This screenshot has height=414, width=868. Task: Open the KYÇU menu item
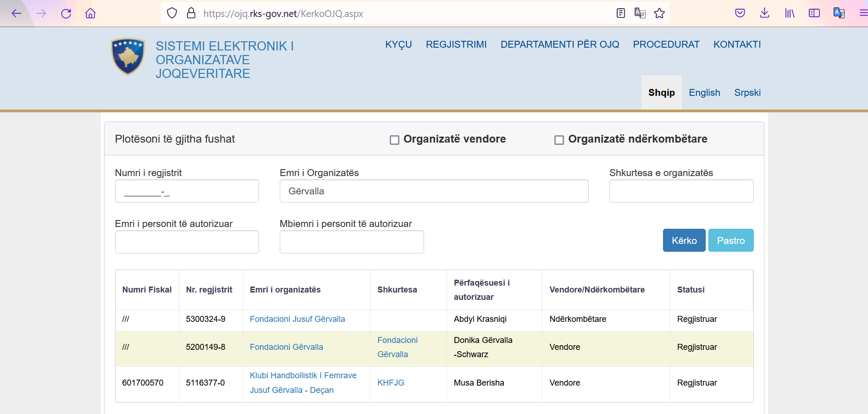(398, 44)
